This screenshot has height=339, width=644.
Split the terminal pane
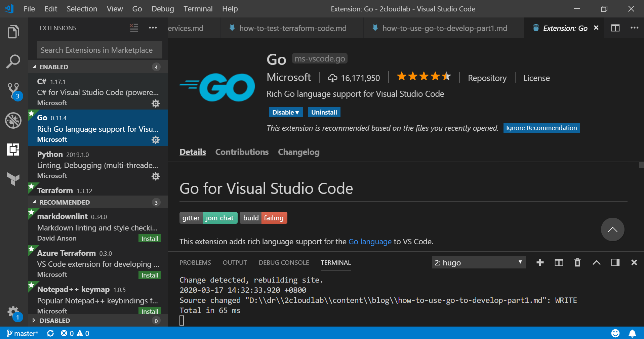[x=559, y=262]
